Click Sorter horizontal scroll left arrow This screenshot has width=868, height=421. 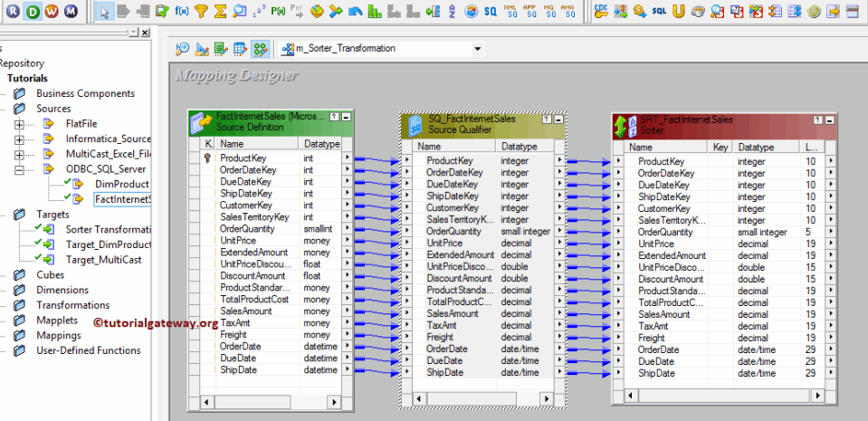(631, 396)
